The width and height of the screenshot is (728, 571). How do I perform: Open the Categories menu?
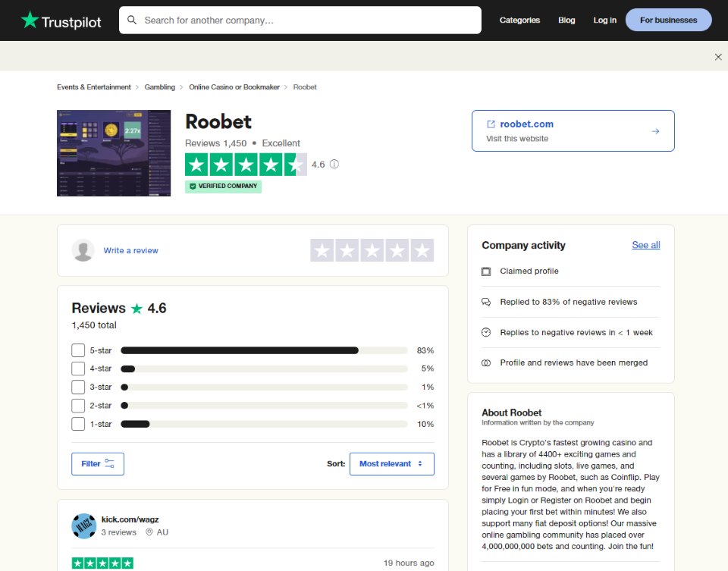[x=519, y=20]
